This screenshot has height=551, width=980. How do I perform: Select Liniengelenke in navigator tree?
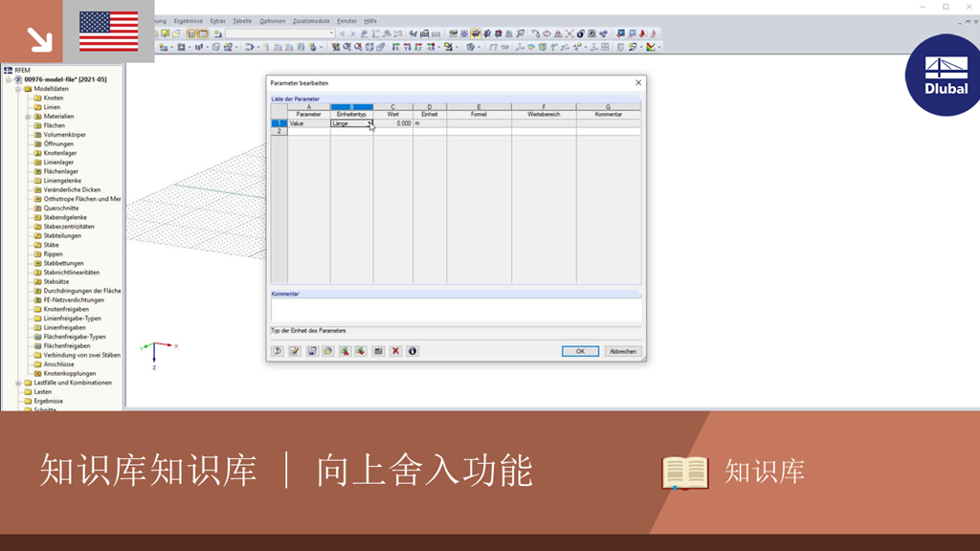[62, 181]
